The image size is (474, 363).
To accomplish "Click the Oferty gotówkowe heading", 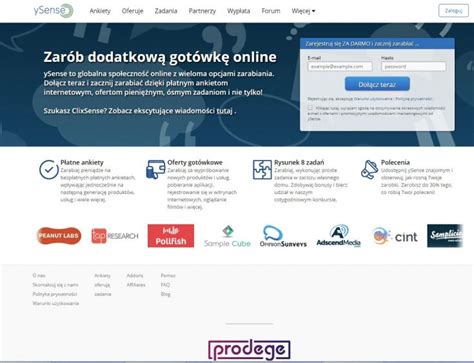I will pyautogui.click(x=195, y=162).
